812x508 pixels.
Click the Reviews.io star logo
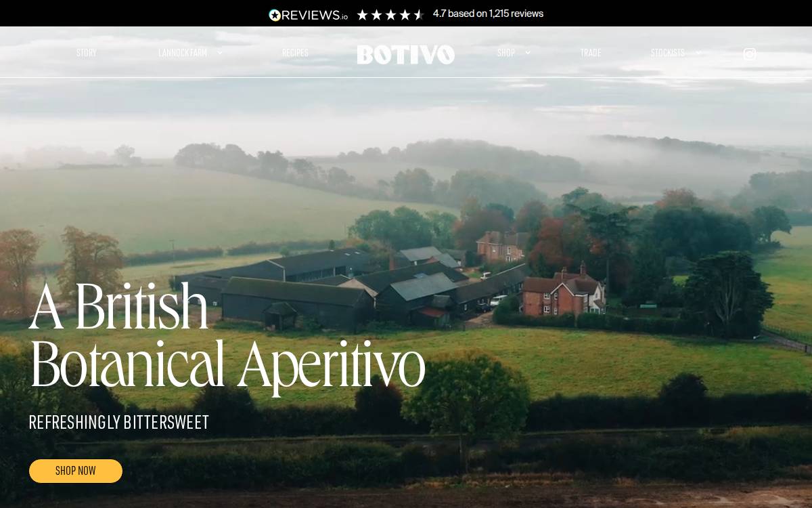pos(308,14)
